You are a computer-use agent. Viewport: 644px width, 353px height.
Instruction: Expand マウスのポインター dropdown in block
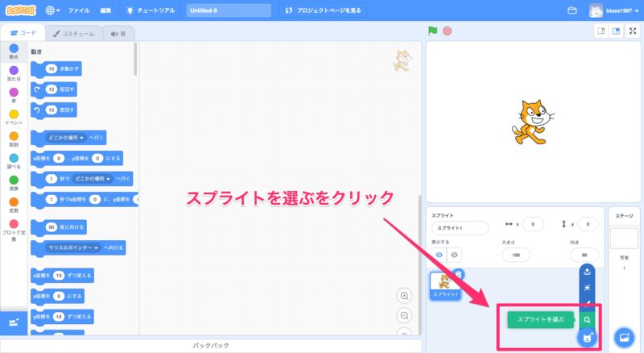72,247
